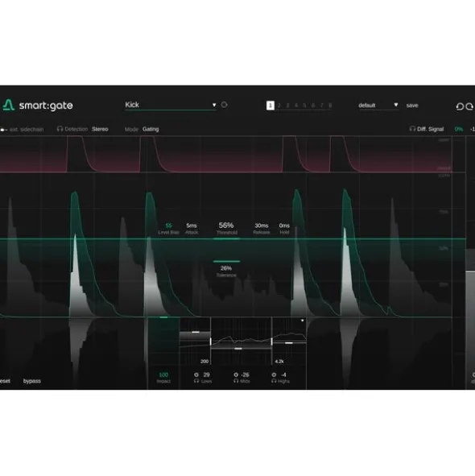Click the Impact value 100
The image size is (475, 476).
click(163, 375)
